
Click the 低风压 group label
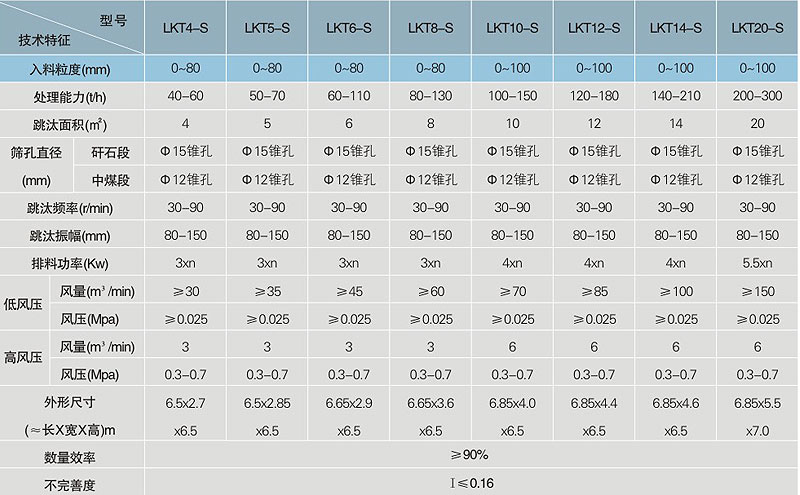coord(23,304)
